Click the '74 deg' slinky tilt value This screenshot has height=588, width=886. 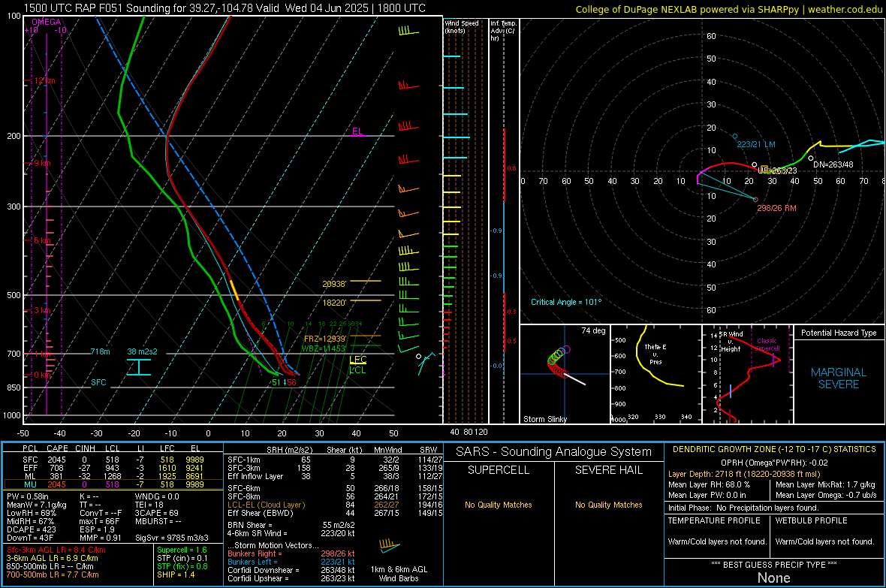pos(593,330)
